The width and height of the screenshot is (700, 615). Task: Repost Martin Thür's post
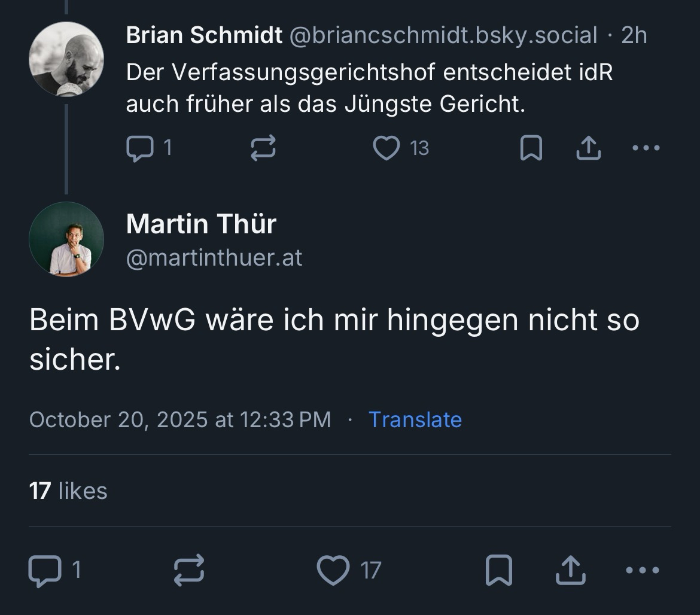(188, 570)
